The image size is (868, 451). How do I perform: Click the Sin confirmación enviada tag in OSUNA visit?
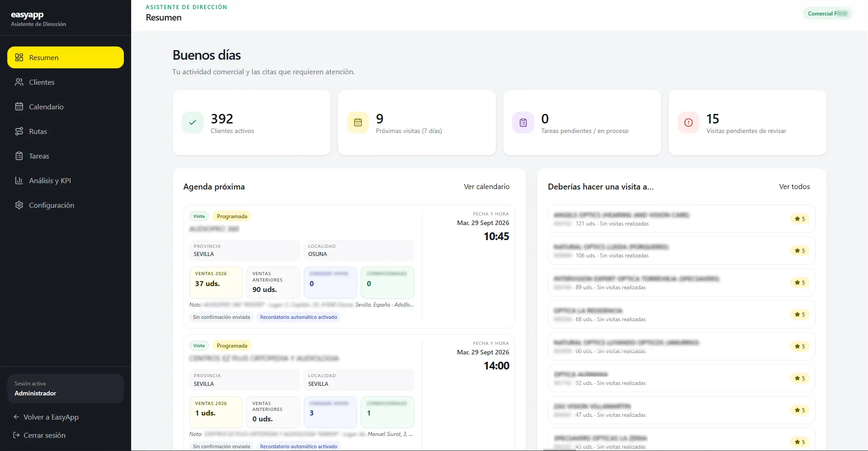coord(221,317)
